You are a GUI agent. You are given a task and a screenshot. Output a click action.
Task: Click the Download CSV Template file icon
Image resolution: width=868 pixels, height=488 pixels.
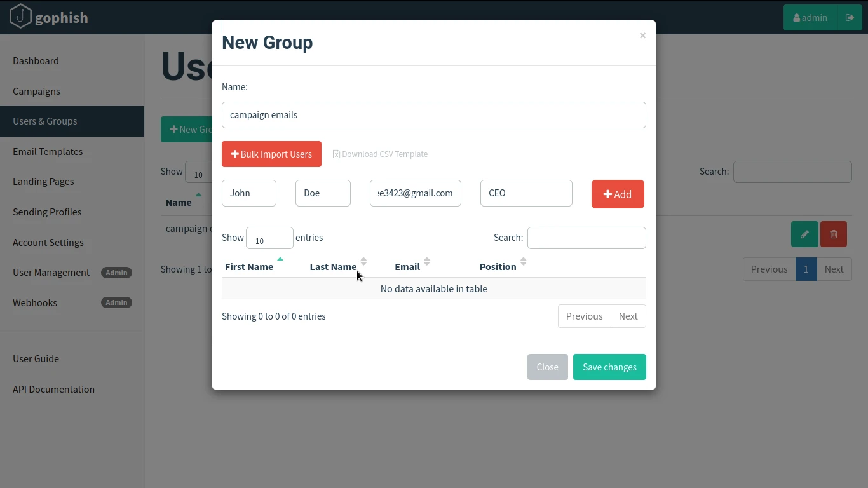tap(337, 154)
